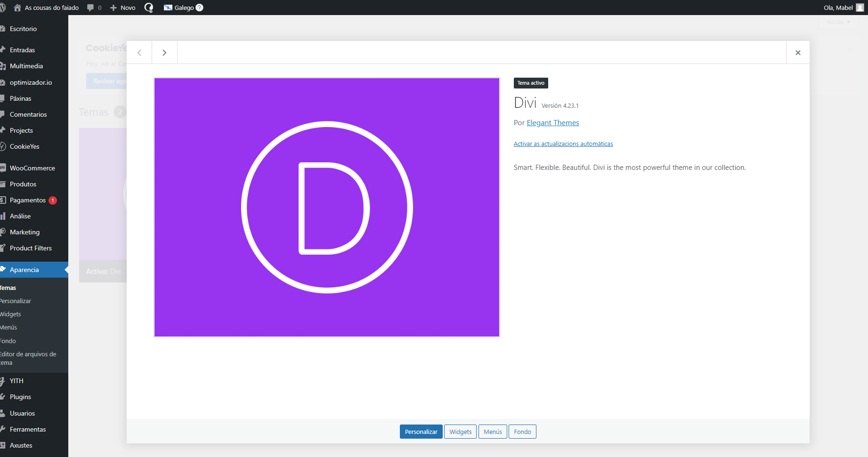The image size is (868, 457).
Task: Open the Galego help question mark
Action: [x=200, y=8]
